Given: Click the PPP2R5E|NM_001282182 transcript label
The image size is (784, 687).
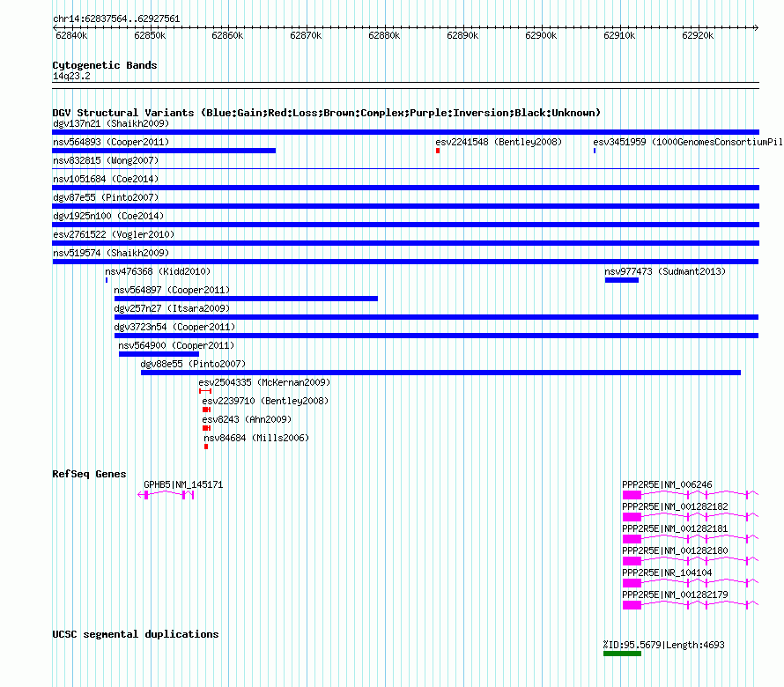Looking at the screenshot, I should (675, 506).
